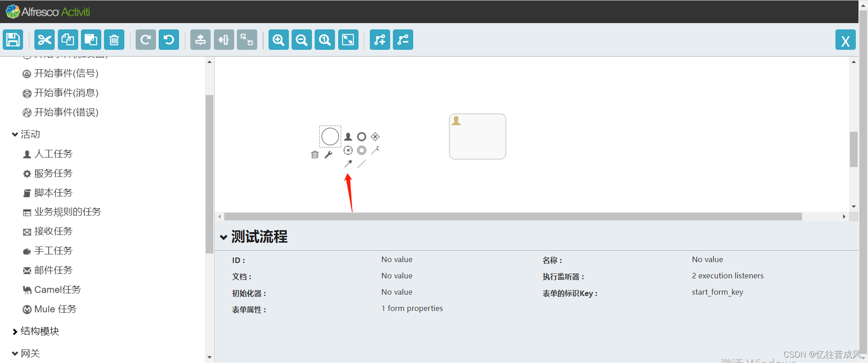This screenshot has width=868, height=363.
Task: Click the palette scroll-up arrow
Action: point(209,62)
